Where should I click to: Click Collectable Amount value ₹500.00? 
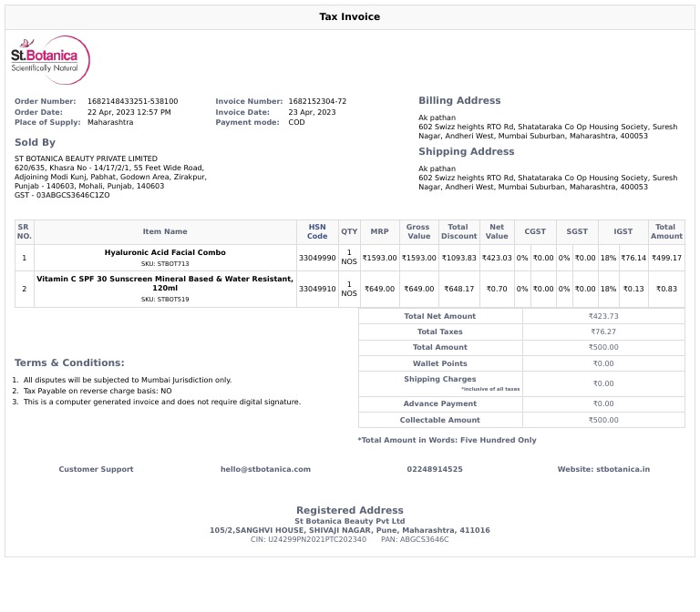[x=603, y=420]
